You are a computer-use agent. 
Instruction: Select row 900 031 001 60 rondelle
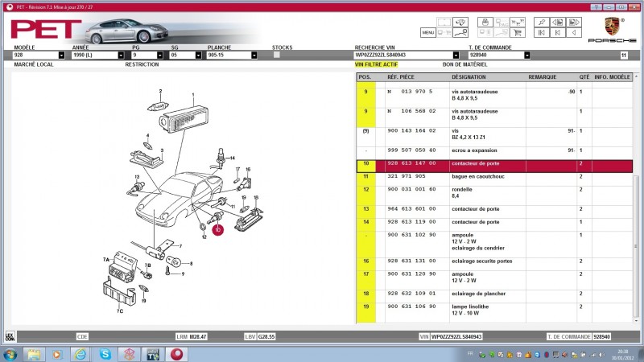[494, 195]
